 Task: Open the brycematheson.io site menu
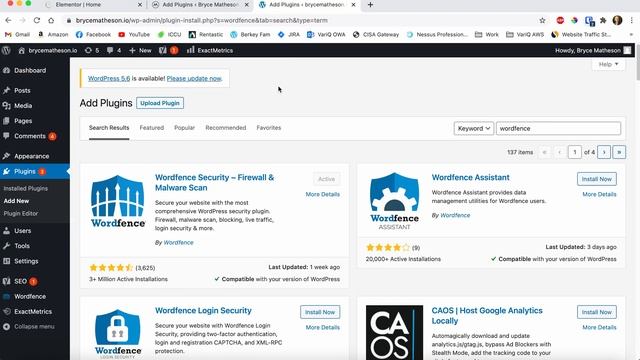[48, 50]
